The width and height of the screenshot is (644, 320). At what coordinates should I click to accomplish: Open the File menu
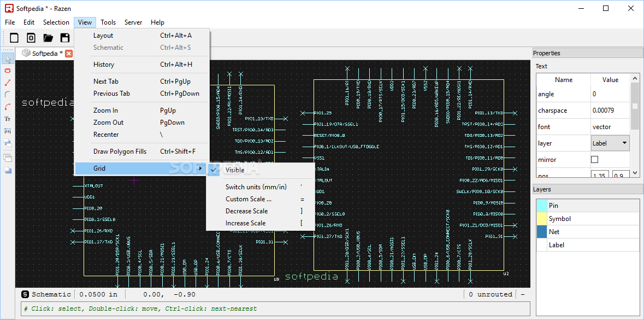[10, 22]
